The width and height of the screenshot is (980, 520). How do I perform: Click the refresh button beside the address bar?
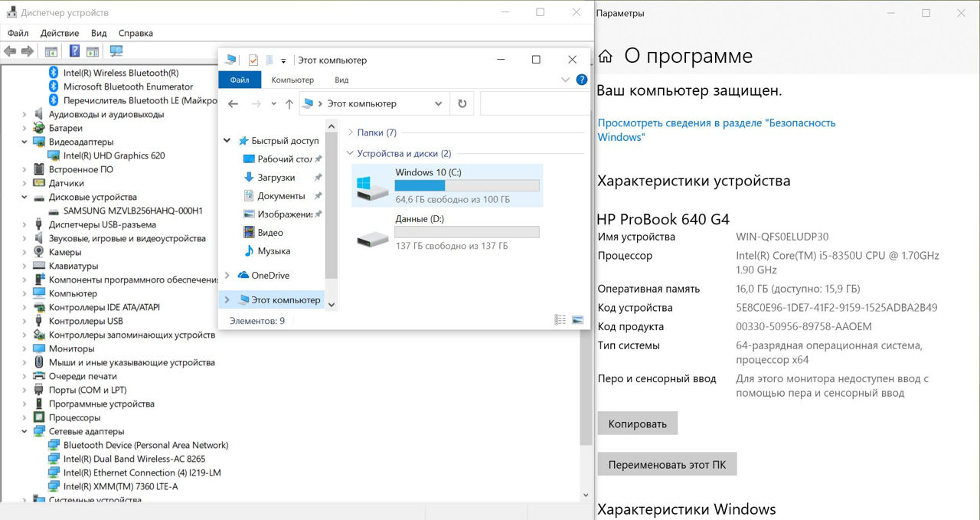pyautogui.click(x=462, y=103)
